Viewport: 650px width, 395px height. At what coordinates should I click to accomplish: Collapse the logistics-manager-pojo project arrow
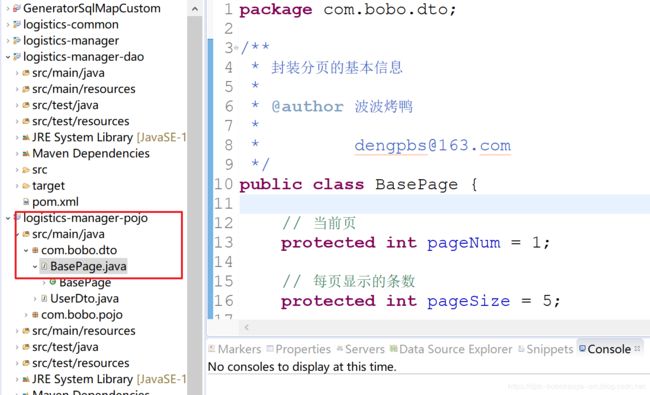(x=8, y=218)
